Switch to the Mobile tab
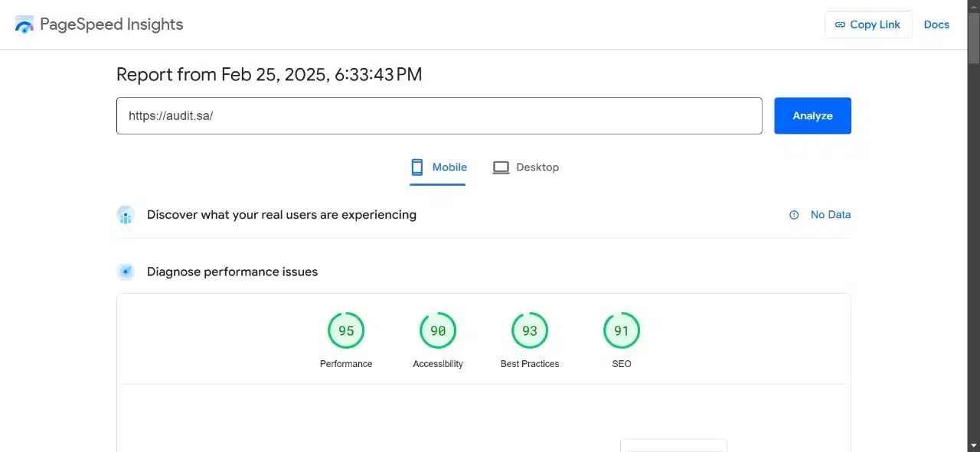The width and height of the screenshot is (980, 452). click(x=449, y=167)
